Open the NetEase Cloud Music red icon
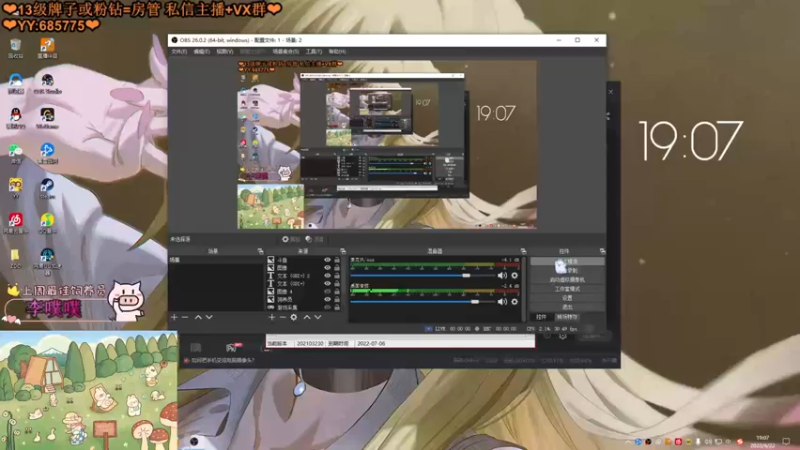 click(15, 223)
